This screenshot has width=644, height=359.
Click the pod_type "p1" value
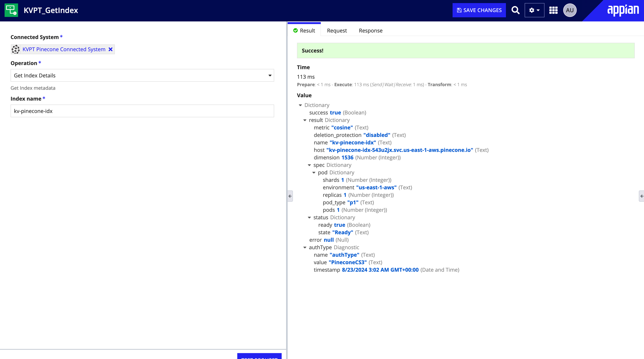click(x=353, y=203)
